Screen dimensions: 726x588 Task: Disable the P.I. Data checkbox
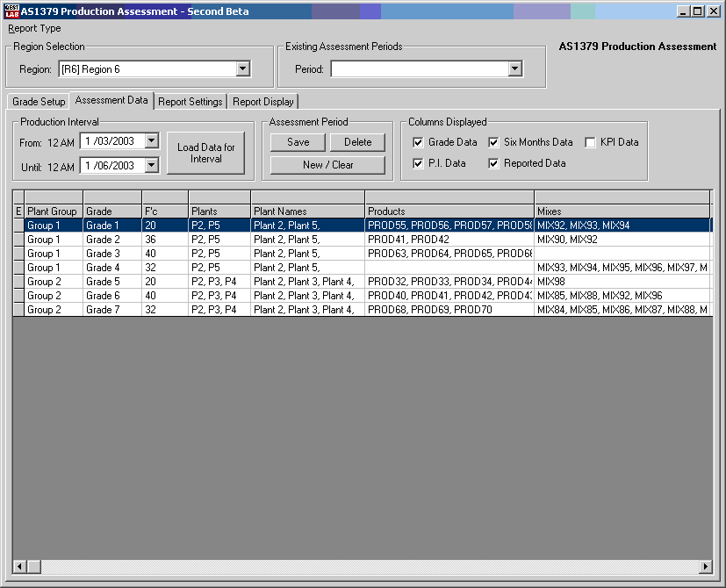pos(420,163)
